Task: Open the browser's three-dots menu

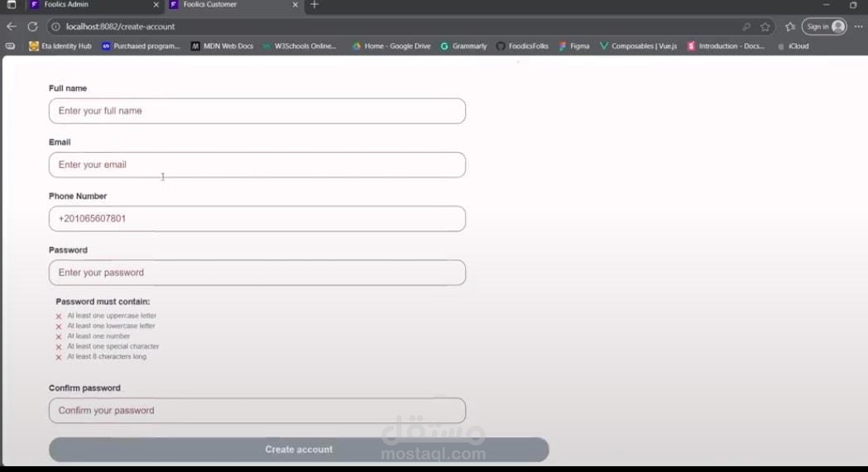Action: tap(859, 26)
